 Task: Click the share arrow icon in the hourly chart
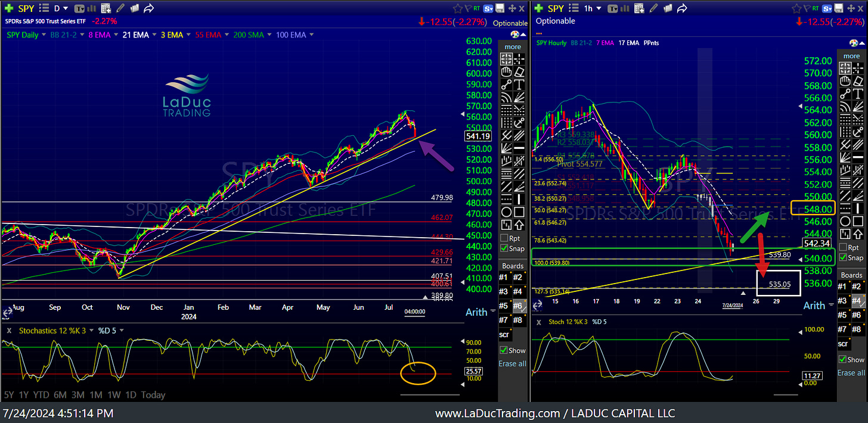coord(682,8)
